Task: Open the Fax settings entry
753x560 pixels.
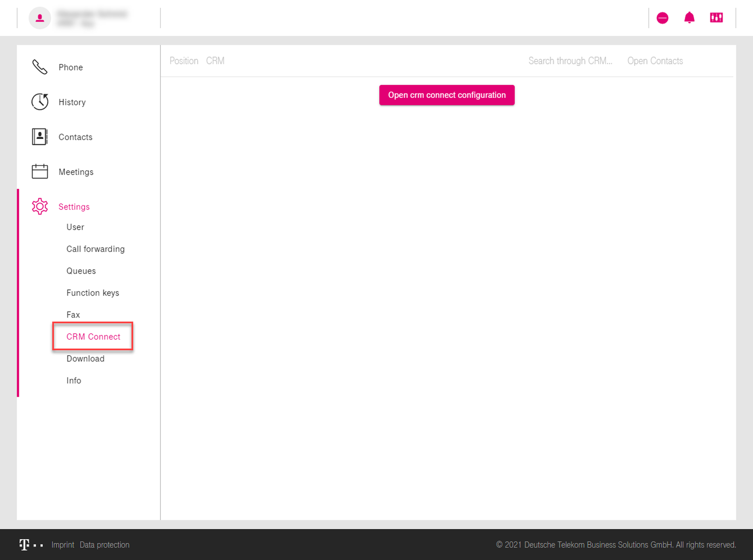Action: point(73,315)
